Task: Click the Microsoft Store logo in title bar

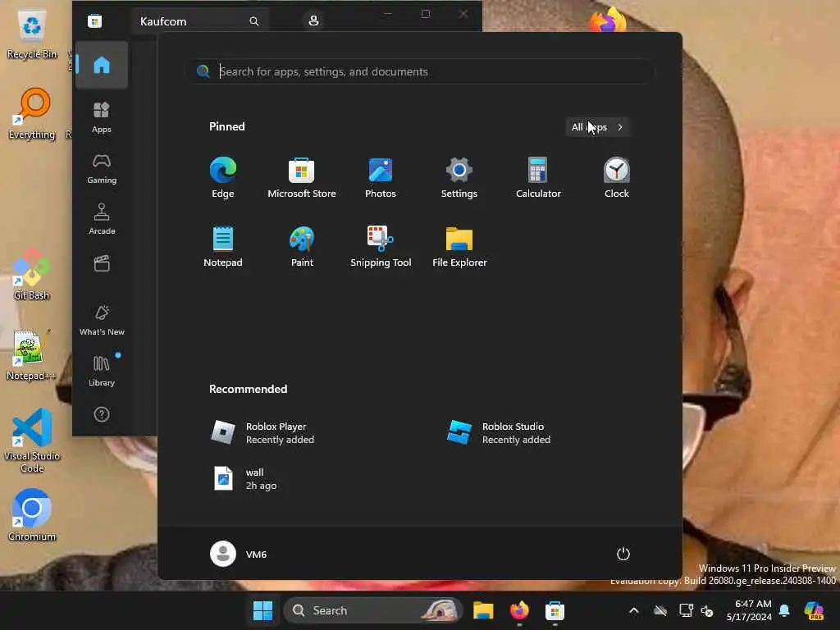Action: click(95, 21)
